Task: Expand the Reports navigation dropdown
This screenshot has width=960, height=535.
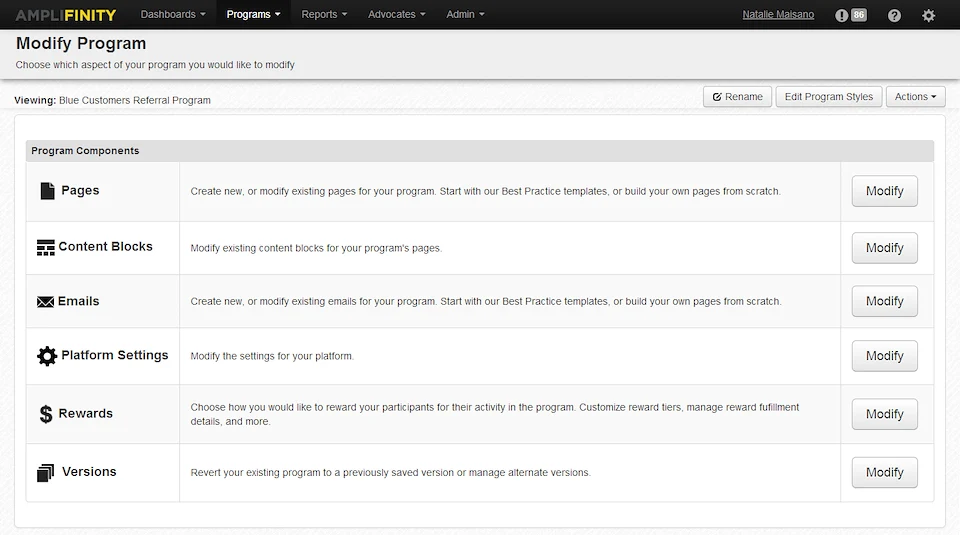Action: click(x=324, y=15)
